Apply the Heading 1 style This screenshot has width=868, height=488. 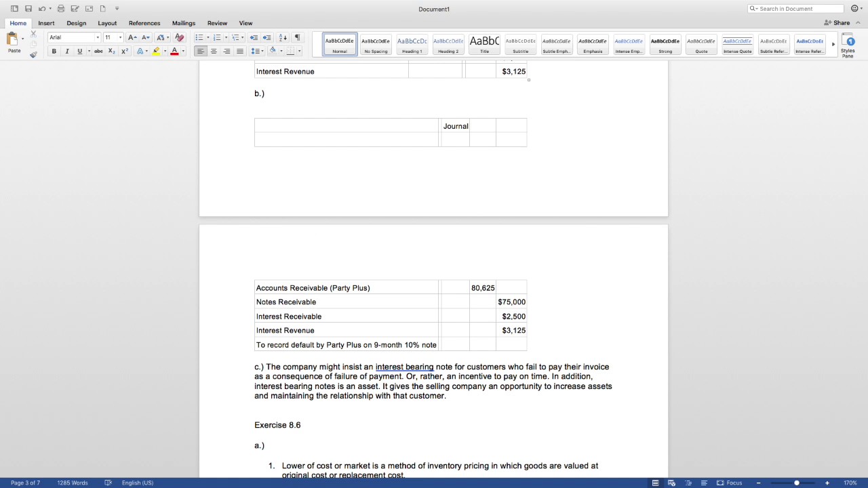(412, 45)
